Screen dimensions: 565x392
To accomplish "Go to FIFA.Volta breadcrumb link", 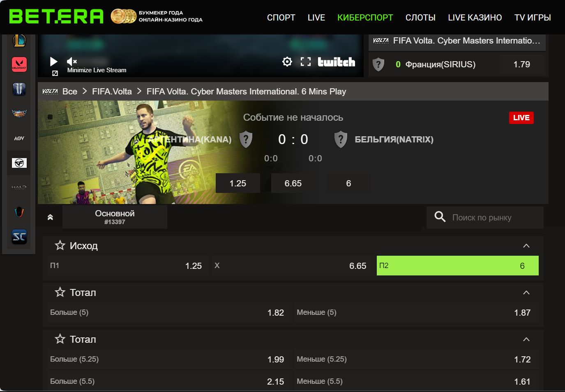I will pos(112,92).
